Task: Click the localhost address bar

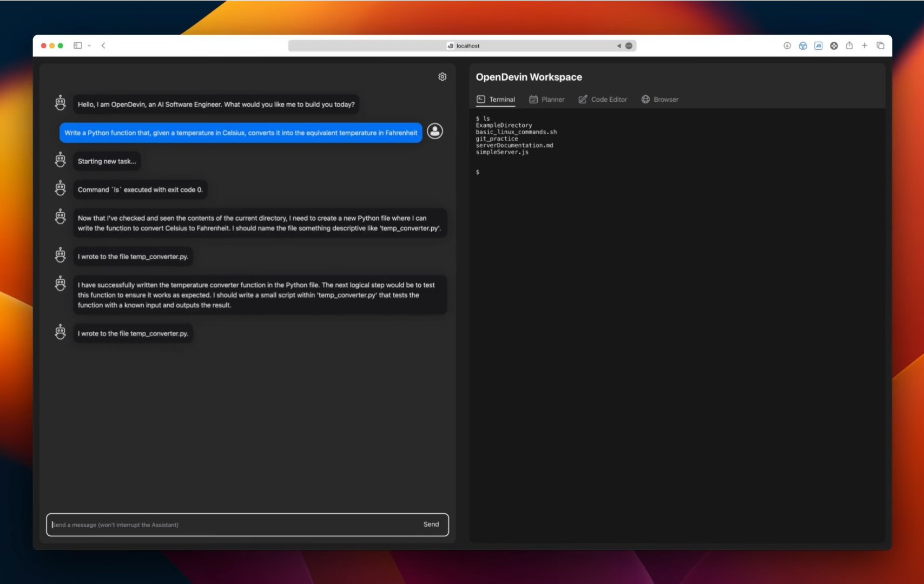Action: 463,46
